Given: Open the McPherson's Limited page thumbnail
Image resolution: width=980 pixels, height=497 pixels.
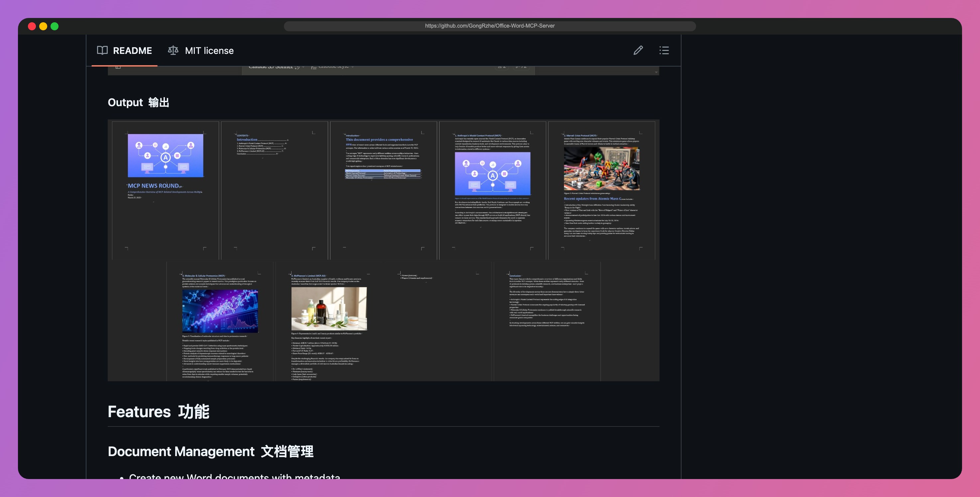Looking at the screenshot, I should point(329,321).
